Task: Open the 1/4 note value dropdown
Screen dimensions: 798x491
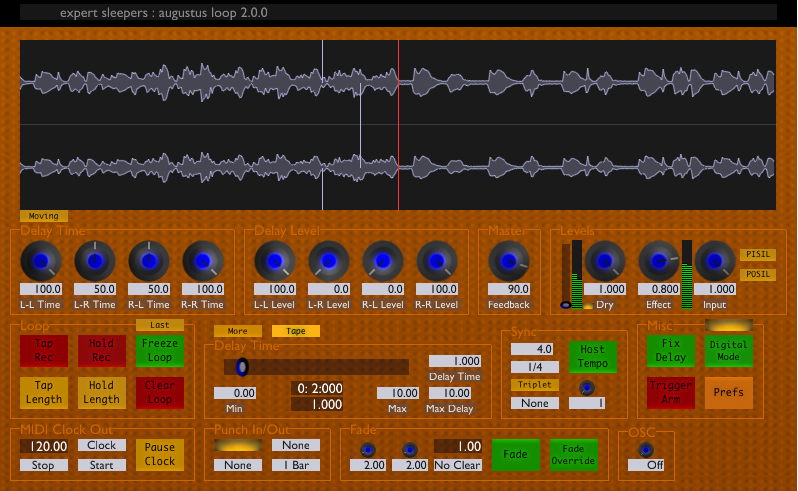Action: 535,367
